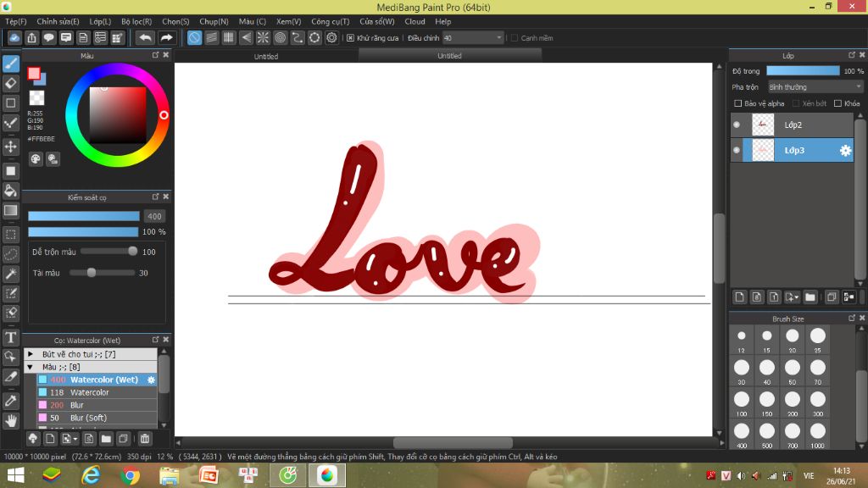
Task: Click the foreground pink color swatch
Action: 34,74
